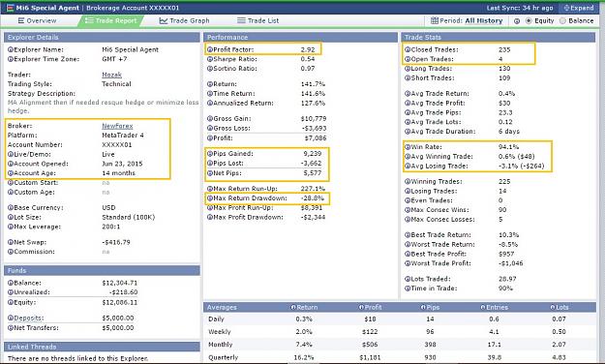
Task: Click info icon beside Account Opened
Action: point(11,164)
